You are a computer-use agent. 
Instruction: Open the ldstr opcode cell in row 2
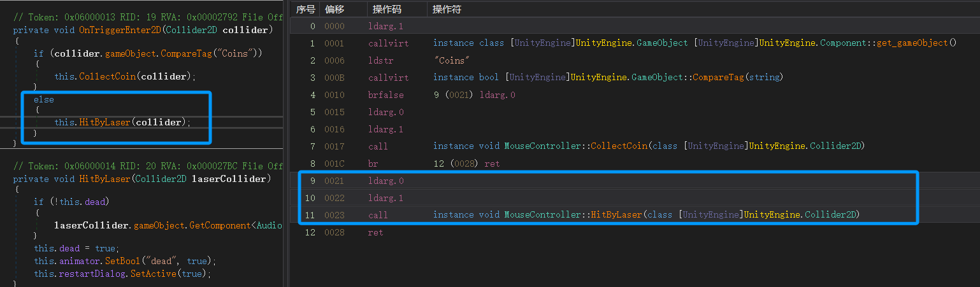coord(379,60)
